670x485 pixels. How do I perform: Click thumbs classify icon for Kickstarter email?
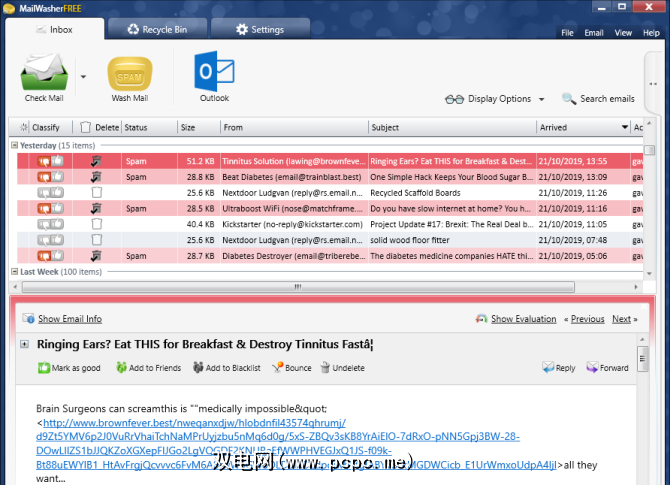pyautogui.click(x=50, y=224)
